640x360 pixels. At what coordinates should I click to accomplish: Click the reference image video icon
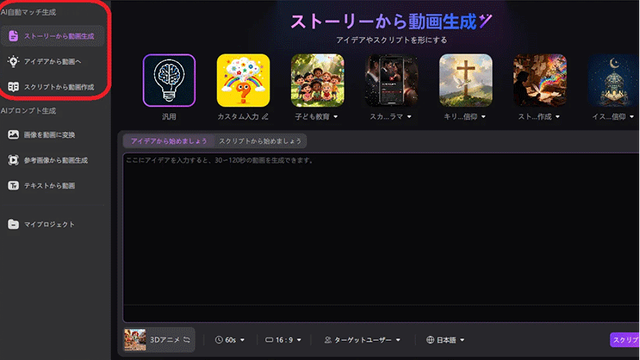pyautogui.click(x=13, y=160)
